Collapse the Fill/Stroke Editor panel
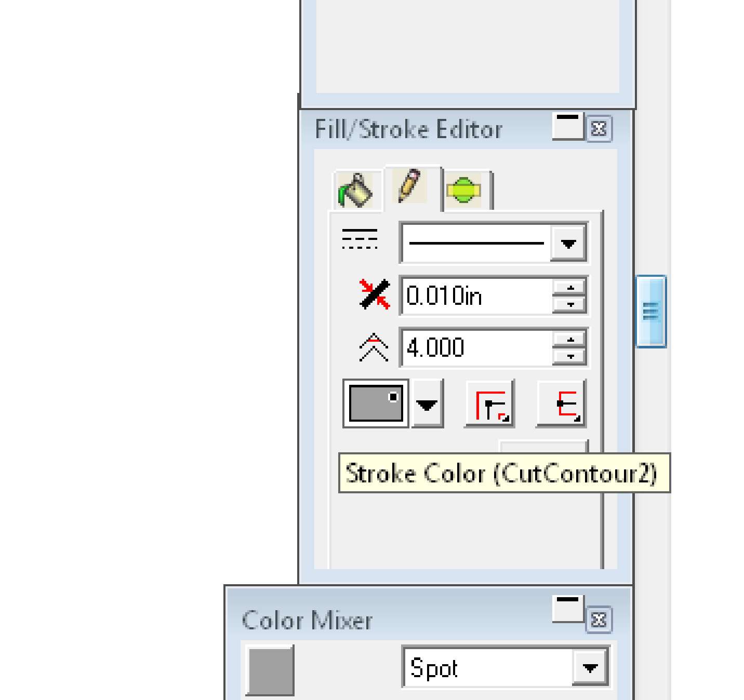 tap(568, 126)
